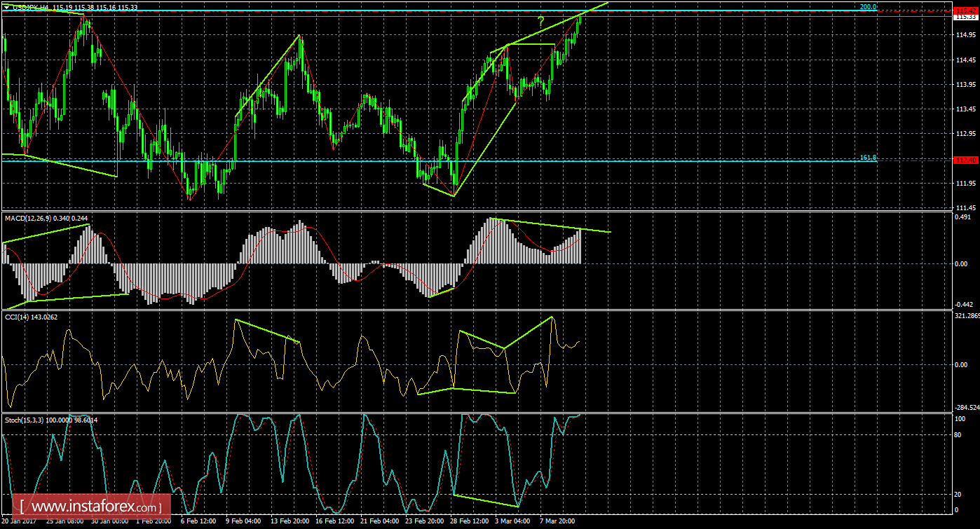Viewport: 980px width, 529px height.
Task: Open the chart menu triangle beside USDJPY
Action: [7, 7]
